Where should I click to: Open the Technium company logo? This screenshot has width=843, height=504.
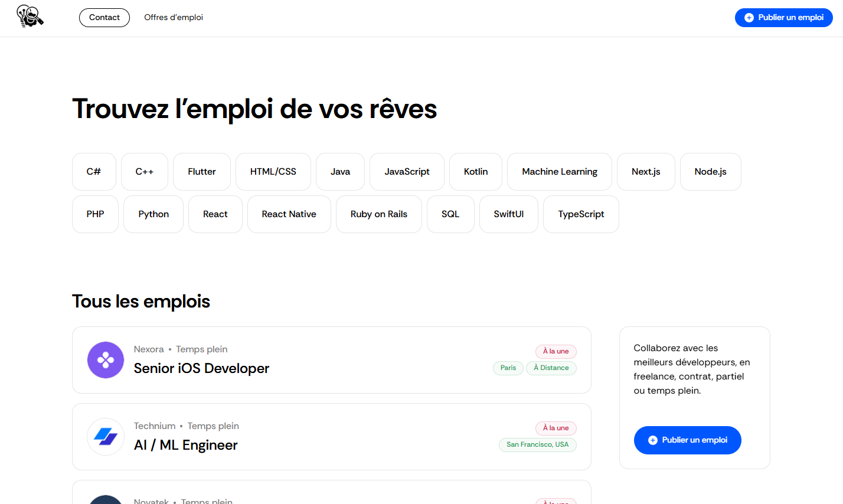click(x=106, y=437)
